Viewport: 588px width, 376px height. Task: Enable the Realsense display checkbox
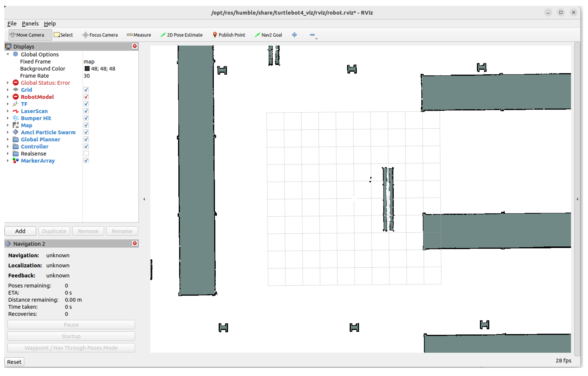coord(86,153)
